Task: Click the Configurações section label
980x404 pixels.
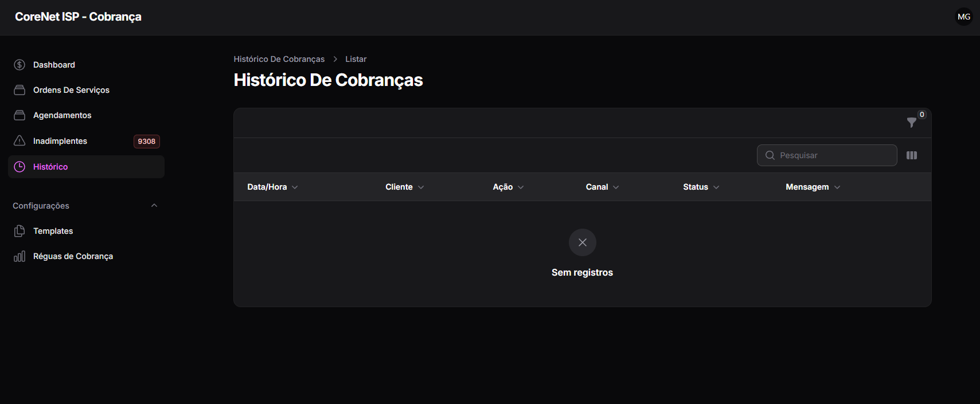Action: click(x=41, y=206)
